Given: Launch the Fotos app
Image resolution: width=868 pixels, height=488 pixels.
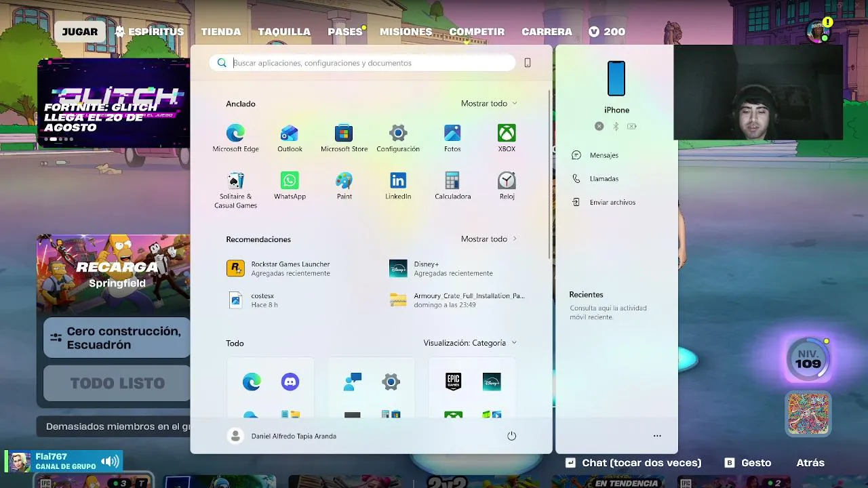Looking at the screenshot, I should (x=452, y=138).
